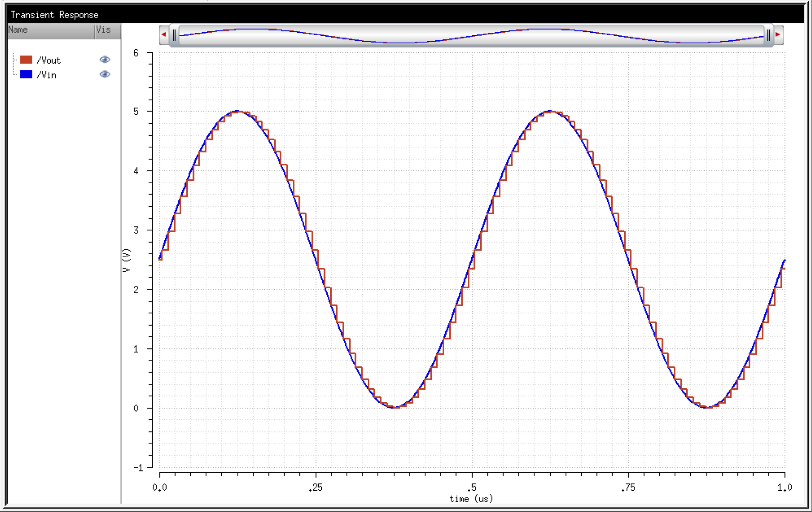Select the /Vin signal name
Screen dimensions: 812x512
point(47,74)
